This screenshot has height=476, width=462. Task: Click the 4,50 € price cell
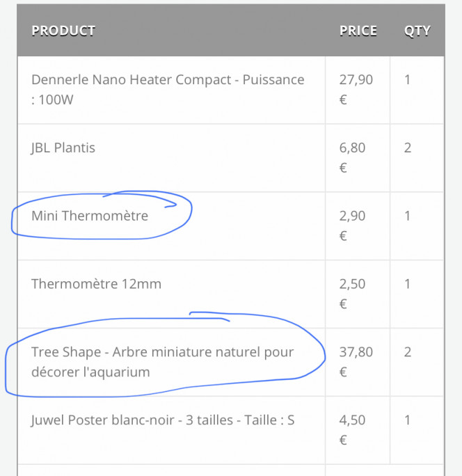click(x=352, y=430)
